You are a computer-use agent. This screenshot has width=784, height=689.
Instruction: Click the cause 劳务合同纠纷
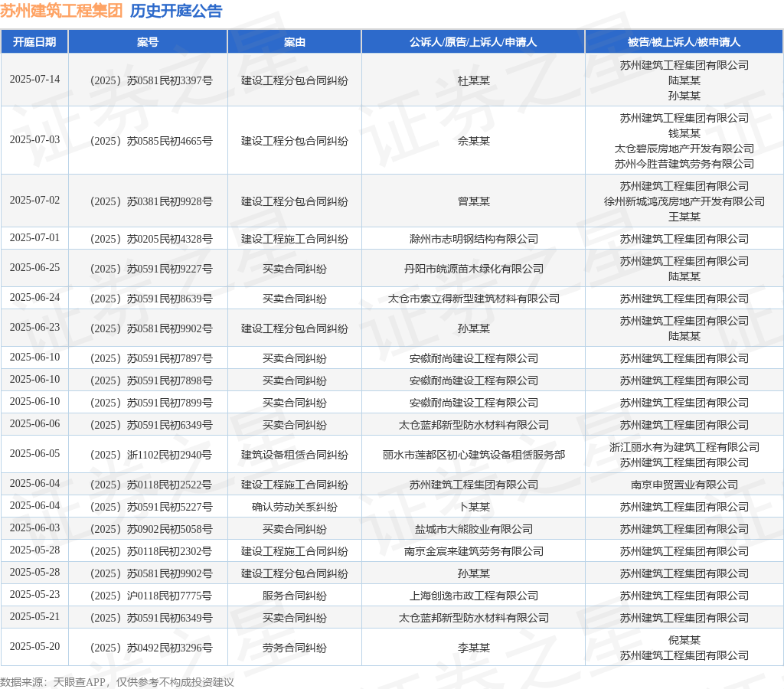tap(295, 648)
